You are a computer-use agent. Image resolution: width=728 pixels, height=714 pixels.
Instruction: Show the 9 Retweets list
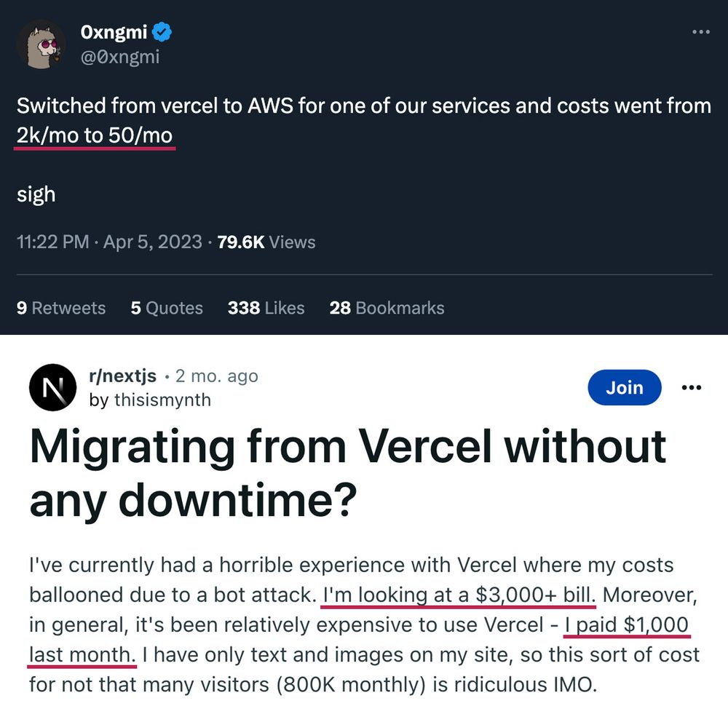61,308
